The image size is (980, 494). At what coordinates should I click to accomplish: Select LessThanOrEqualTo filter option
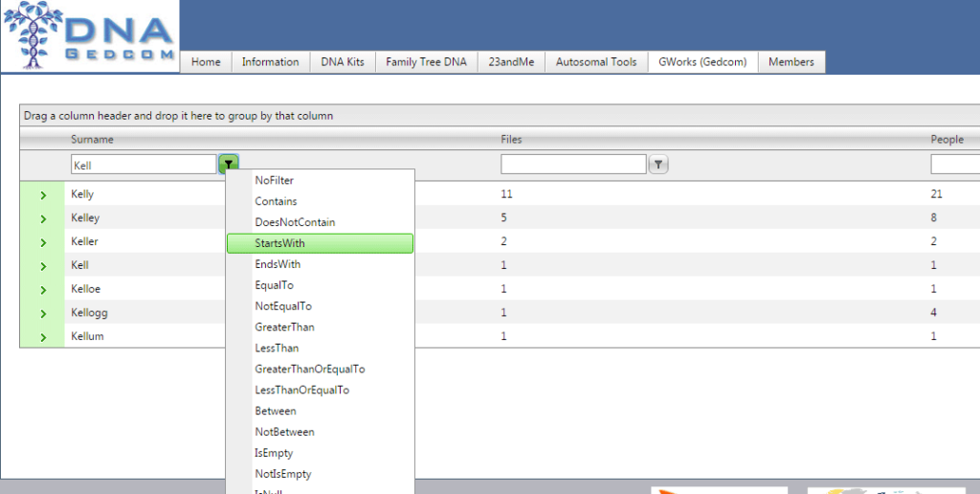coord(320,390)
